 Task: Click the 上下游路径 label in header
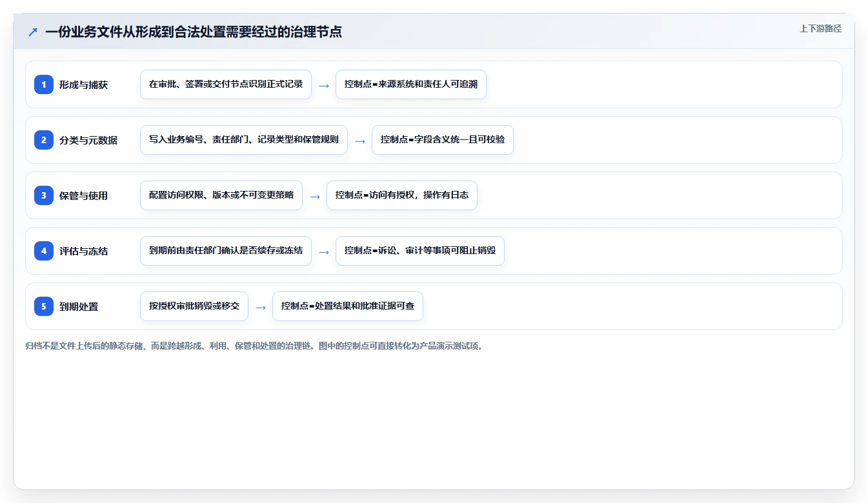coord(820,28)
